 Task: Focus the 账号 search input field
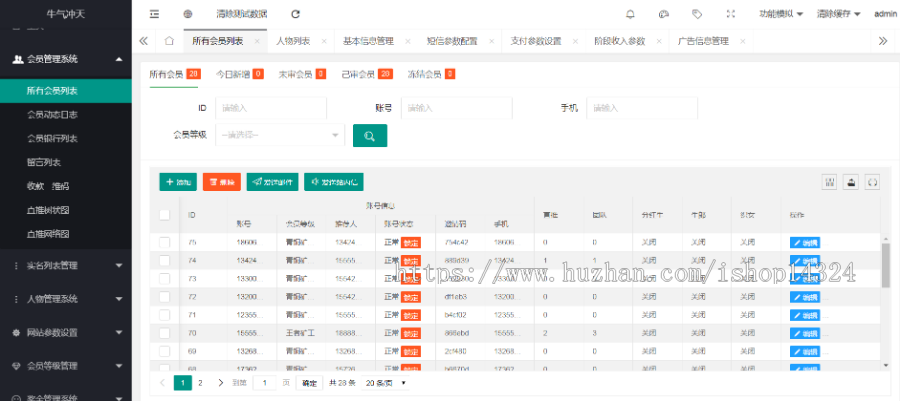point(456,108)
